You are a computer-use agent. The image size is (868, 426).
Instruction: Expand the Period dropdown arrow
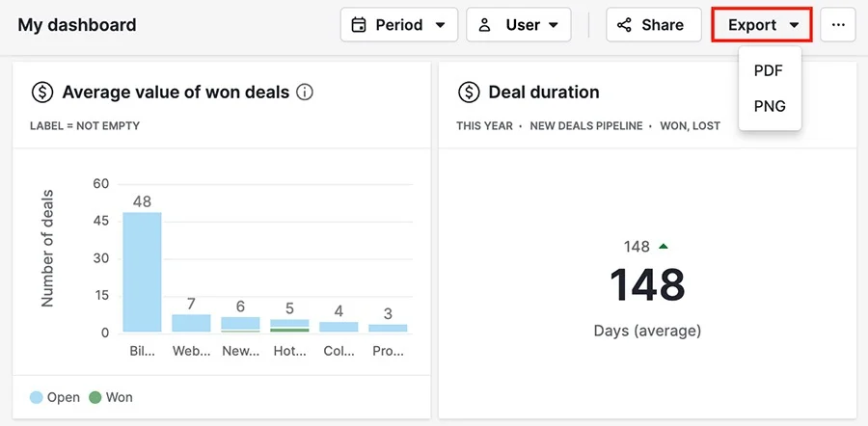click(440, 25)
